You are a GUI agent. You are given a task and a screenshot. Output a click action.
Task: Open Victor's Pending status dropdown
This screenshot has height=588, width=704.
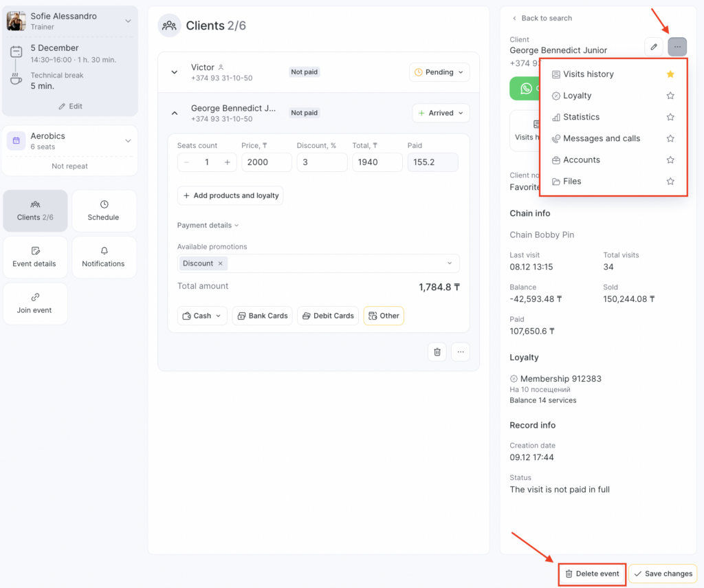coord(439,72)
